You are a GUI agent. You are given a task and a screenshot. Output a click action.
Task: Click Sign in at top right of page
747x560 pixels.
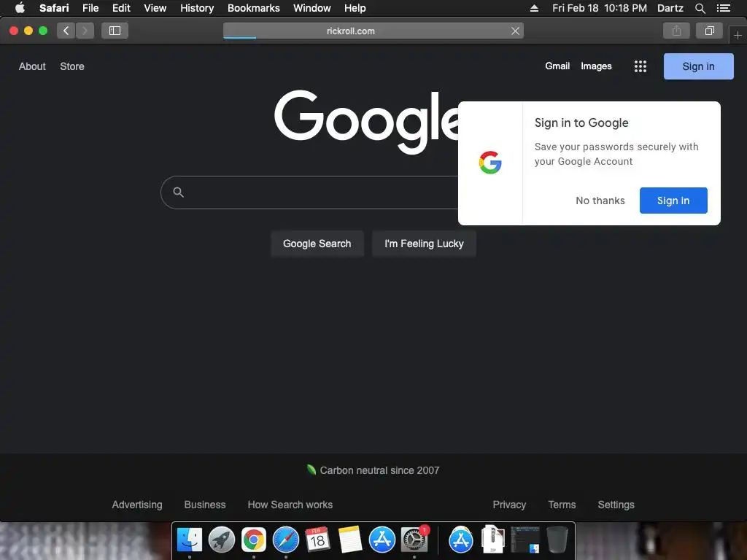pyautogui.click(x=698, y=66)
